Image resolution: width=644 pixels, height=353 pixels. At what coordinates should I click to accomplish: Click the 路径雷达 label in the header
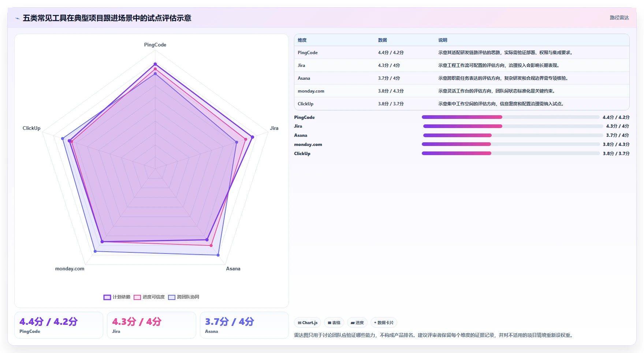619,18
